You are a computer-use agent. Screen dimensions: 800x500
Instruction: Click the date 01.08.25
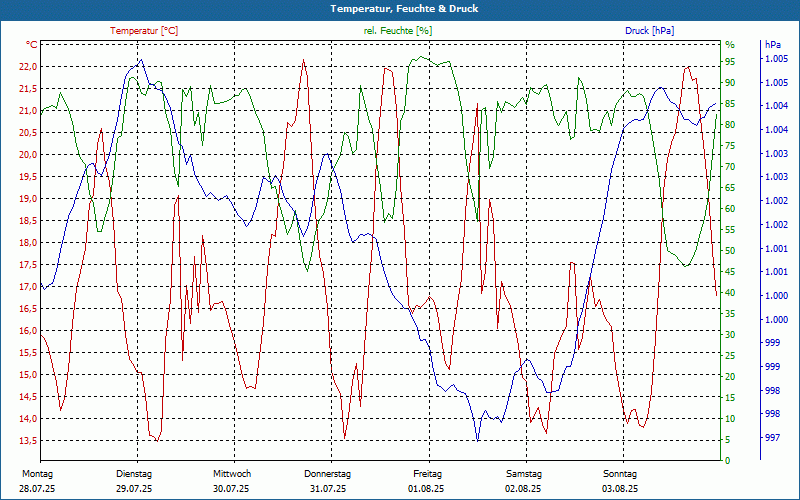coord(426,489)
